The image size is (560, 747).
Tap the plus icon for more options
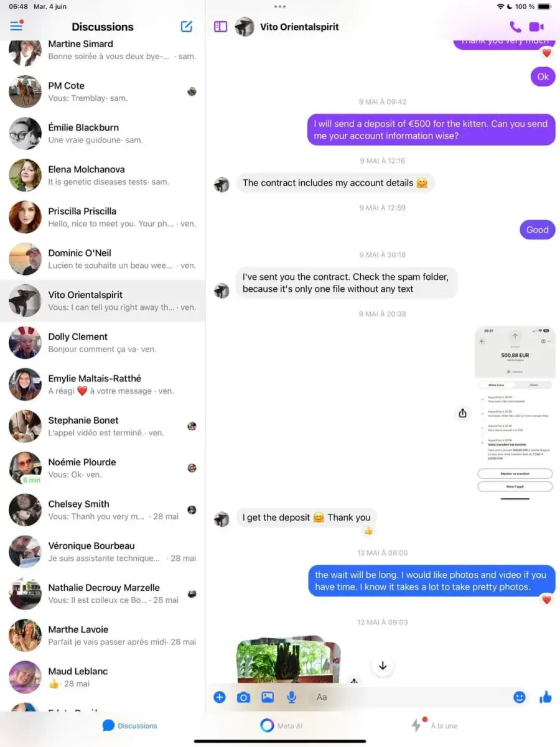pos(220,697)
